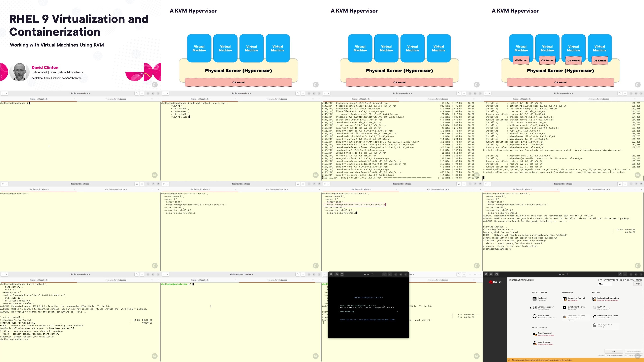This screenshot has width=644, height=362.
Task: Open hamburger menu in package download progress terminal
Action: pyautogui.click(x=464, y=94)
